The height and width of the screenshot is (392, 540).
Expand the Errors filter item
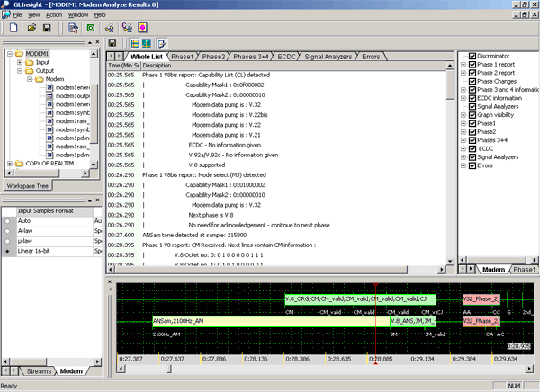point(463,165)
